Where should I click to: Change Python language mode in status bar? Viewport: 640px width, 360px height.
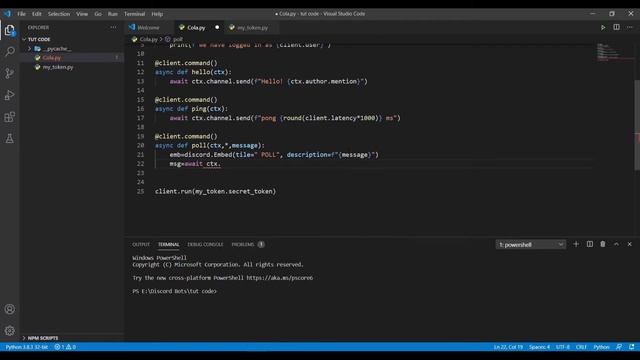pos(601,347)
